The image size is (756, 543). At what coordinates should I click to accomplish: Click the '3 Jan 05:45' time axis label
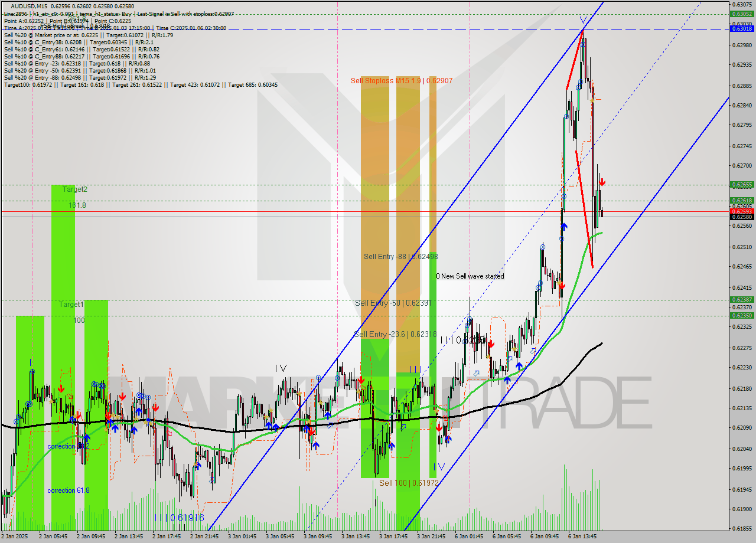(x=281, y=537)
